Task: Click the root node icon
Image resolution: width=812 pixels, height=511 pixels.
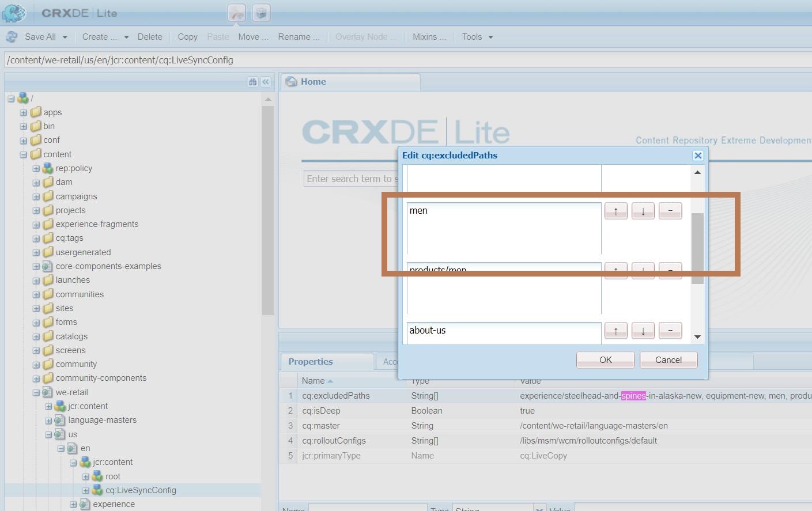Action: tap(98, 476)
